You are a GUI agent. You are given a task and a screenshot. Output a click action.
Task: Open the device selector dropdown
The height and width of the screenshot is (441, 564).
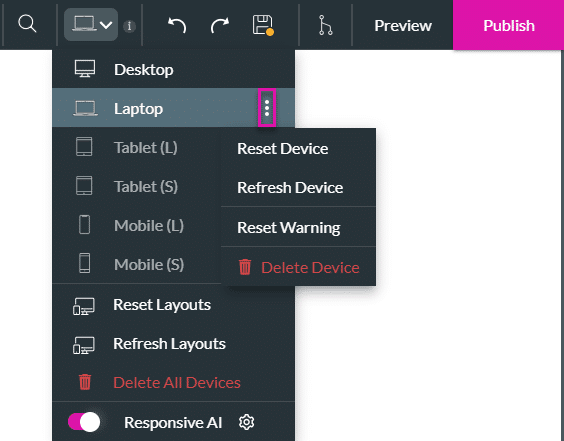[x=91, y=24]
